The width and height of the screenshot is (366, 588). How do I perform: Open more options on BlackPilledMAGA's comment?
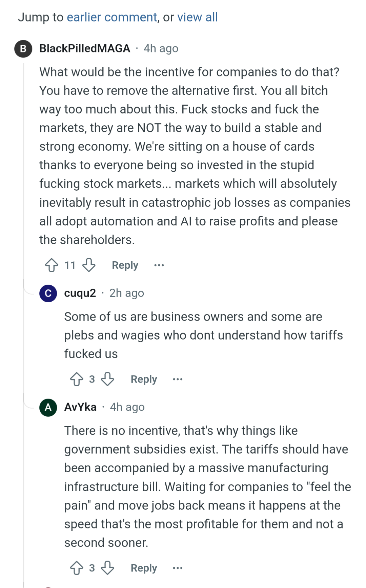coord(159,265)
